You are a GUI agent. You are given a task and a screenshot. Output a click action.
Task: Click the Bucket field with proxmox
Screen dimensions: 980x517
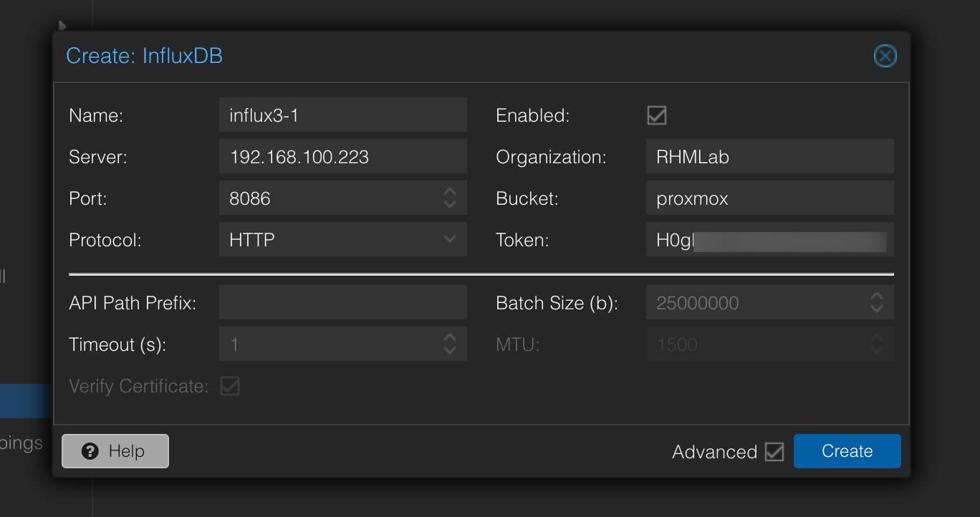(770, 198)
